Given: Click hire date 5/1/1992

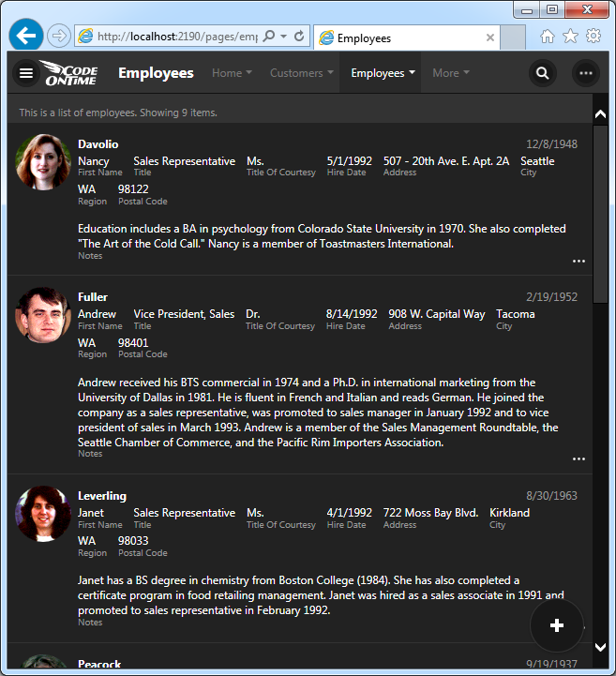Looking at the screenshot, I should pos(349,161).
